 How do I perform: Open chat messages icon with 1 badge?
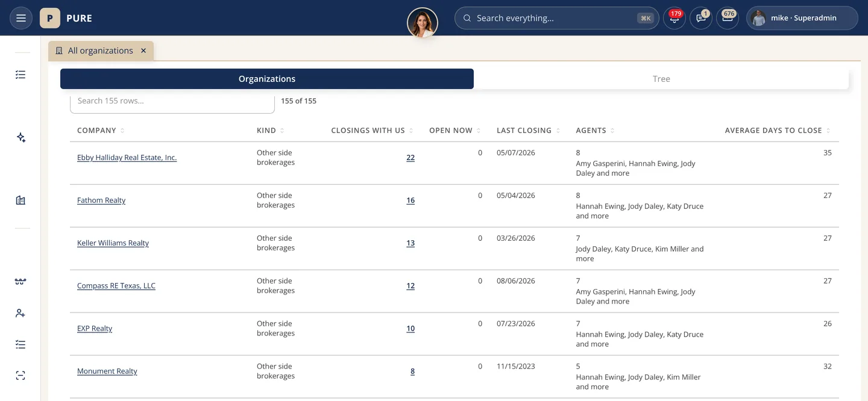point(701,18)
